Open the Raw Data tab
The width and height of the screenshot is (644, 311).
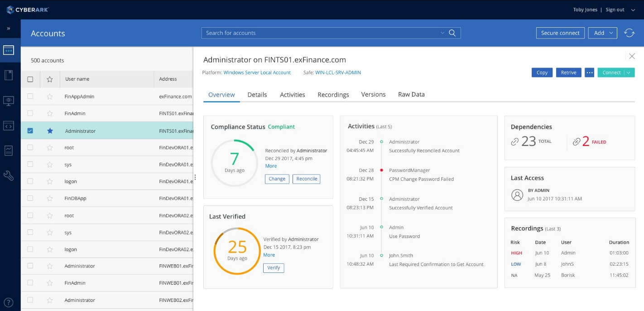[x=411, y=94]
